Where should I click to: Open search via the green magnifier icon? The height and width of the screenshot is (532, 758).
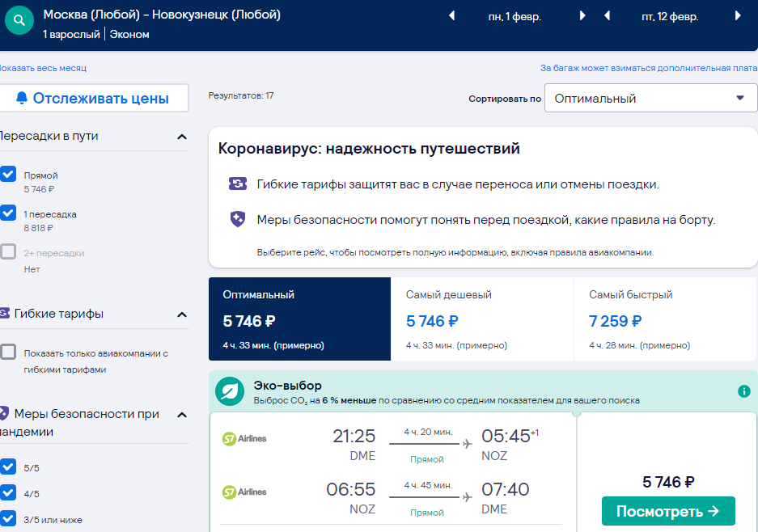click(19, 20)
